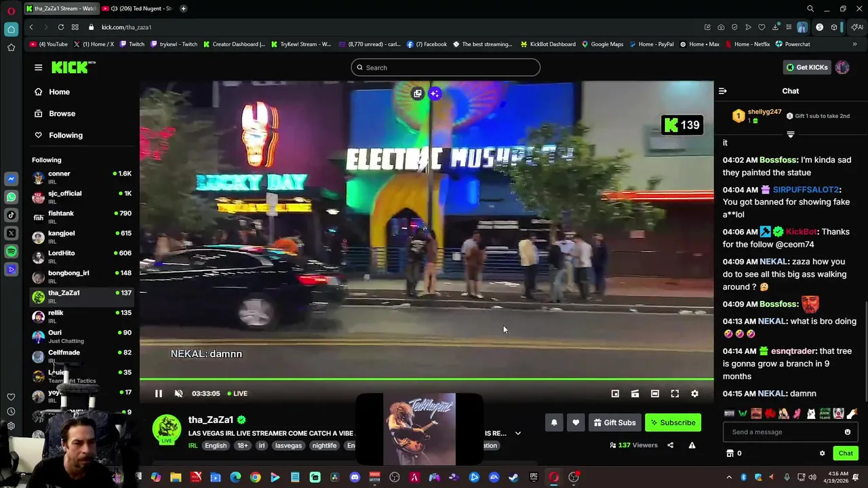Show hidden system tray icons
This screenshot has width=868, height=488.
pos(729,477)
